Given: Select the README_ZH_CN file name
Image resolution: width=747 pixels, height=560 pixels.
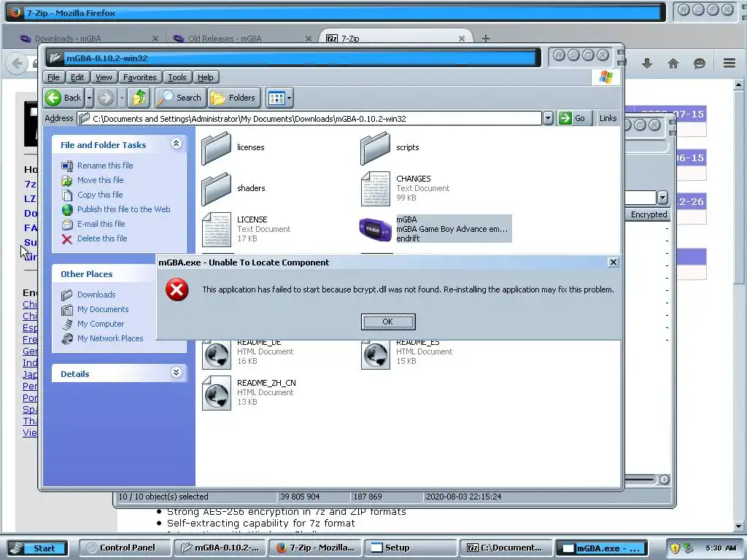Looking at the screenshot, I should [x=266, y=383].
